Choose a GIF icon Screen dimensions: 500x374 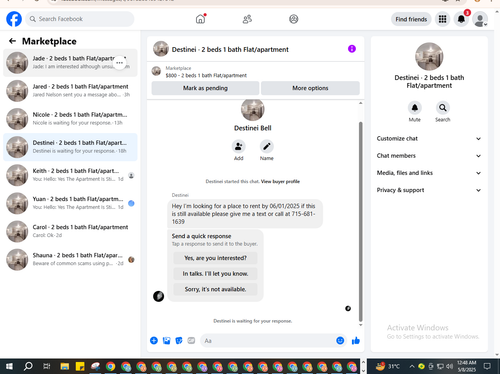click(191, 340)
